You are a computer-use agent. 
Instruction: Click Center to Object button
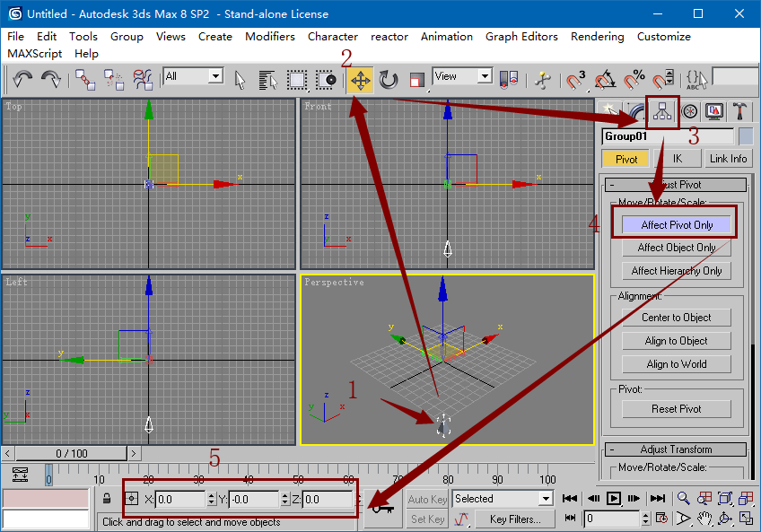point(676,318)
